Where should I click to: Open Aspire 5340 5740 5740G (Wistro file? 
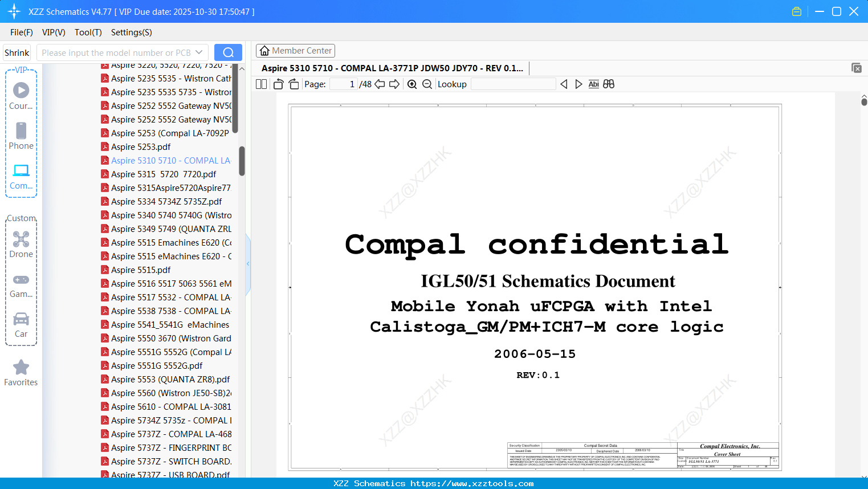pyautogui.click(x=166, y=215)
